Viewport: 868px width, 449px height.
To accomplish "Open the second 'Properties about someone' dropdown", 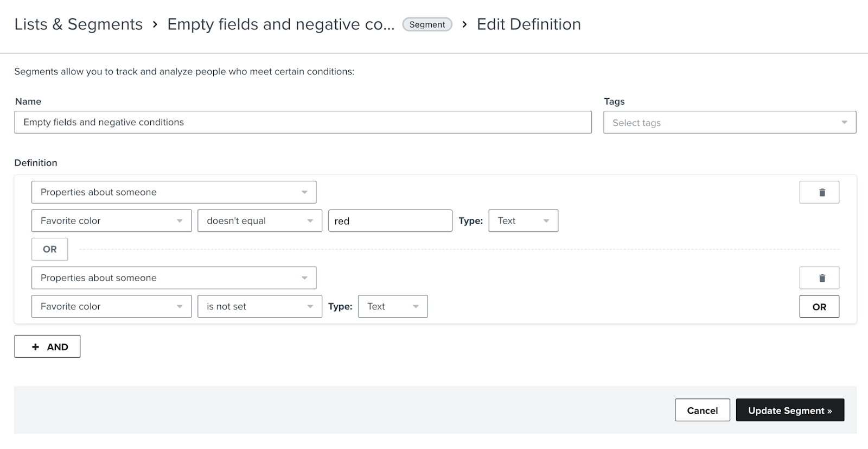I will pyautogui.click(x=174, y=278).
